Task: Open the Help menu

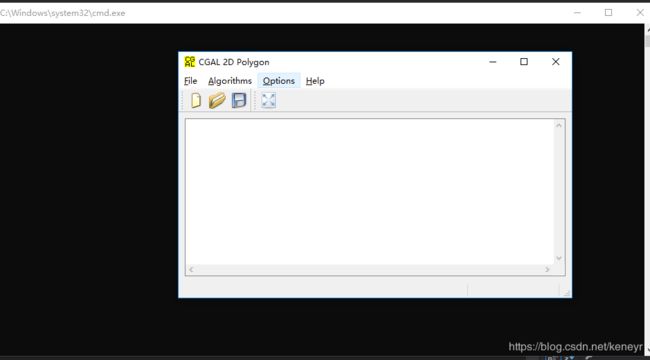Action: [315, 81]
